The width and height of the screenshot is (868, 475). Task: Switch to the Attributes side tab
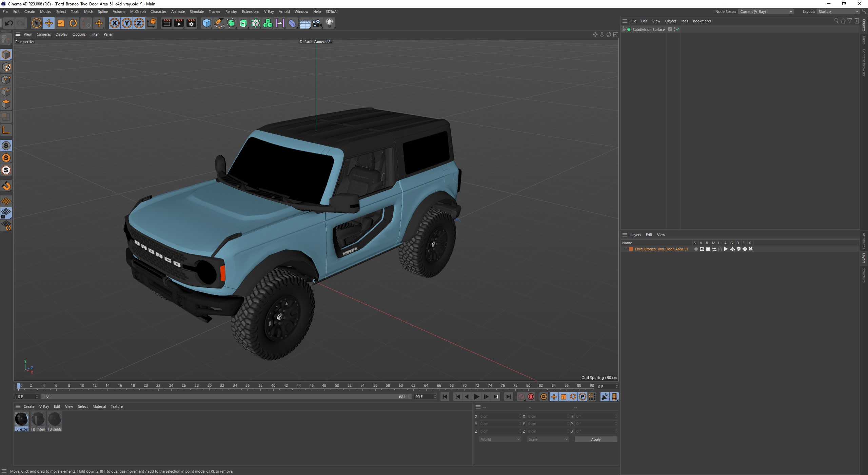tap(864, 241)
